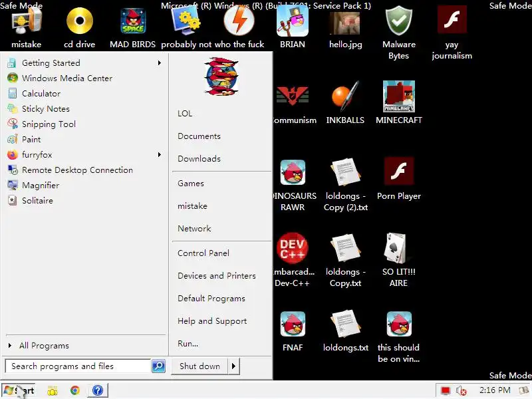Open Run... dialog

[188, 344]
